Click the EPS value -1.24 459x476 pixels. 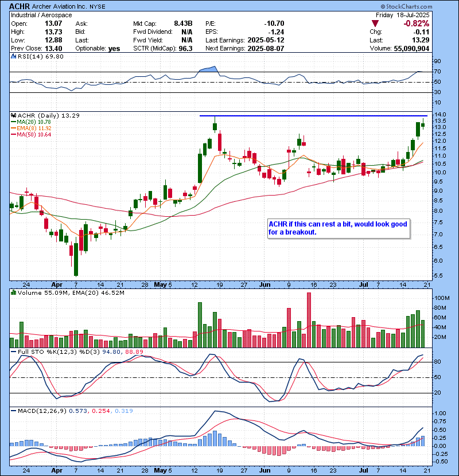pos(276,32)
